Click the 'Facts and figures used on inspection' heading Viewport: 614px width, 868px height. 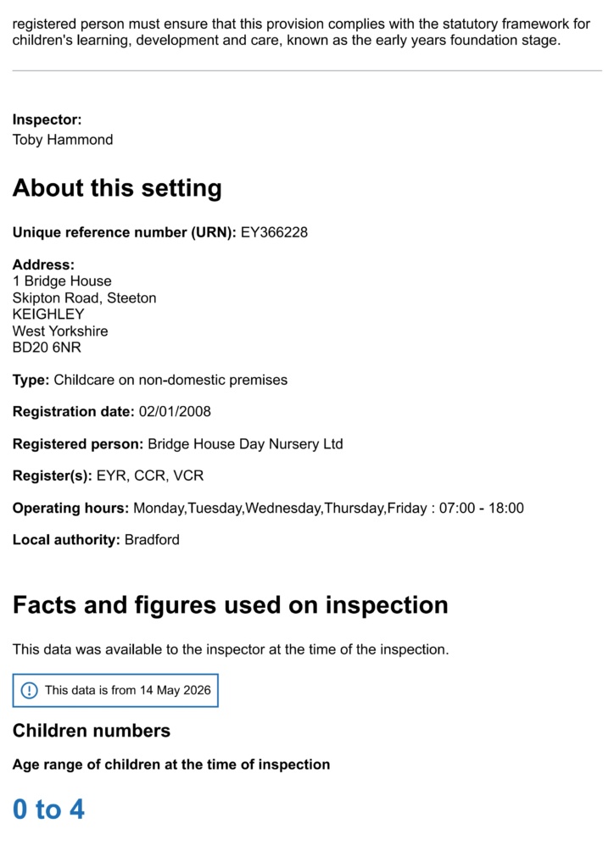[x=231, y=604]
